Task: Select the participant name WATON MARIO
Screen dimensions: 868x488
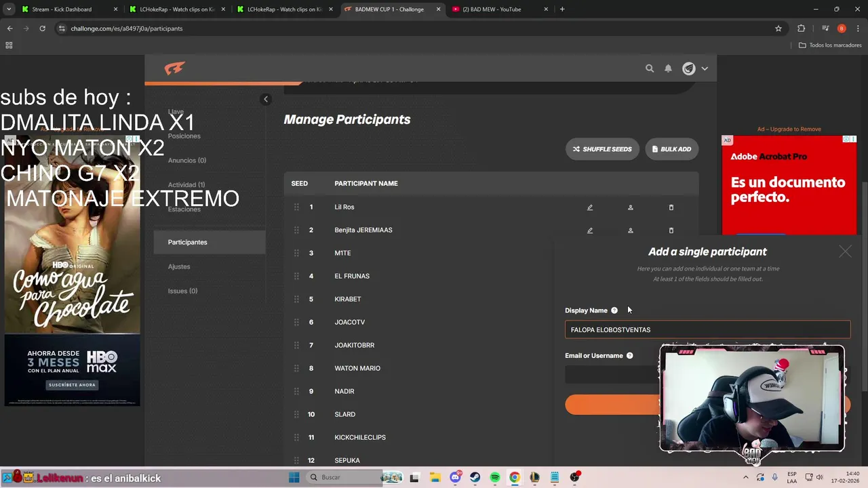Action: [x=357, y=368]
